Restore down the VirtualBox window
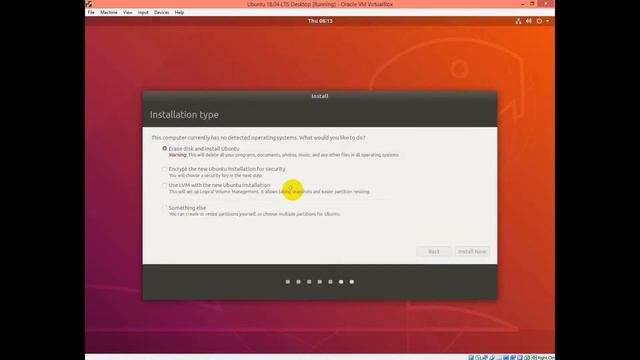The width and height of the screenshot is (640, 360). 532,4
